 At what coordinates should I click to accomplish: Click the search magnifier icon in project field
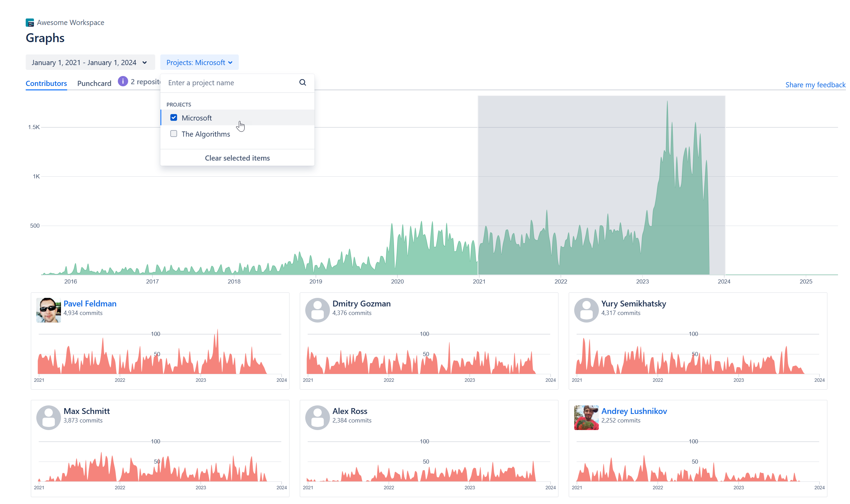coord(303,83)
